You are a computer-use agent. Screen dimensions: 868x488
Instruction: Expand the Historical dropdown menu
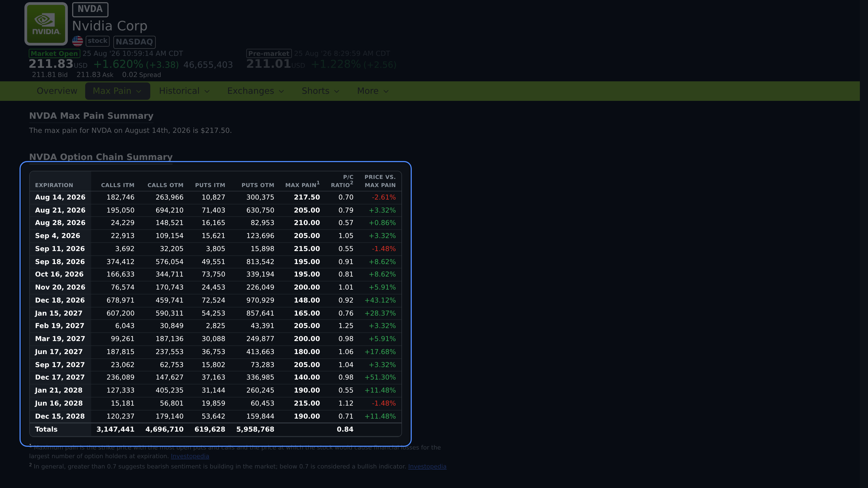(x=184, y=91)
